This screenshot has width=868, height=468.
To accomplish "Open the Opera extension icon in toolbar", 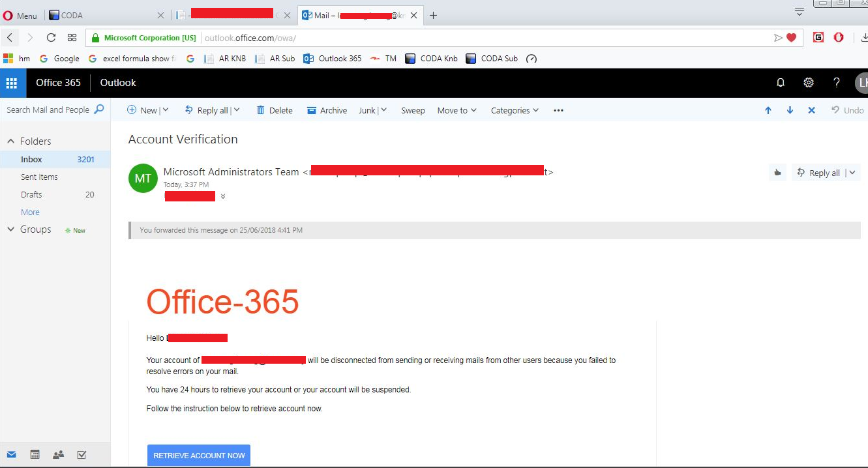I will click(839, 38).
